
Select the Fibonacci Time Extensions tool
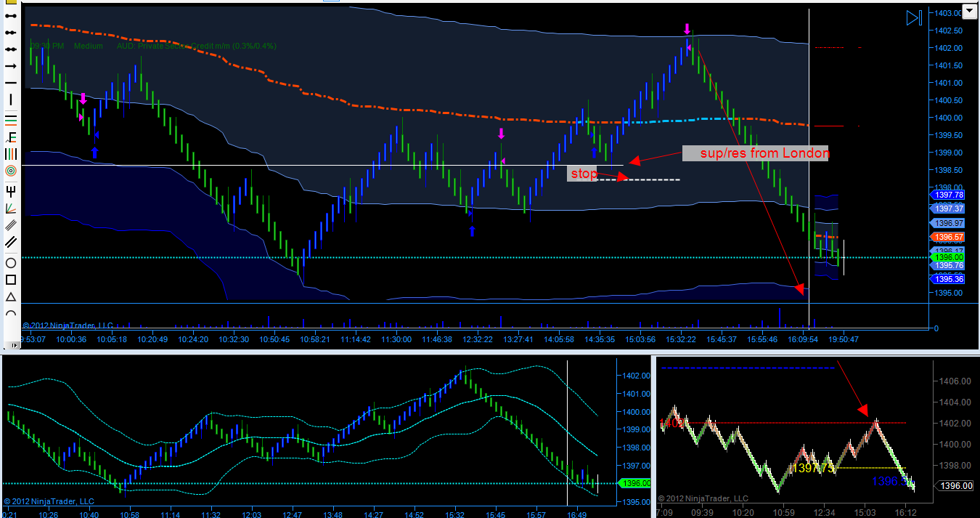11,153
